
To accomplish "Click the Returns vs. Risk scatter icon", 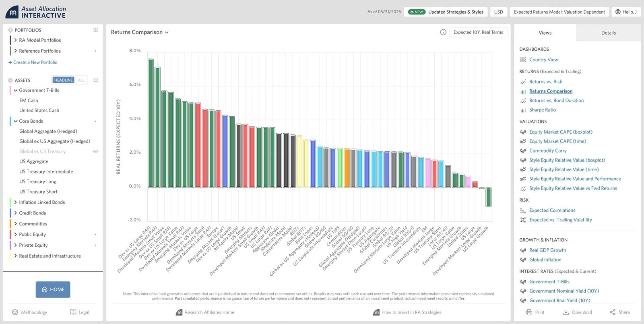I will pos(523,82).
